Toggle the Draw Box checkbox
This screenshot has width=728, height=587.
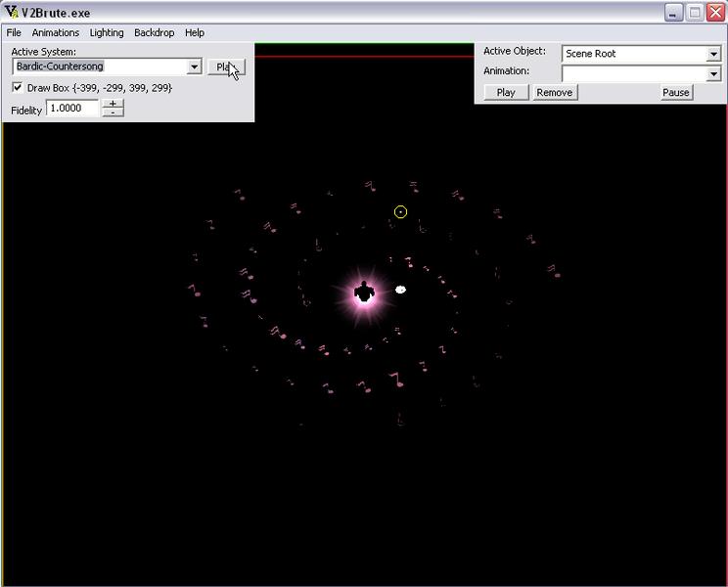coord(18,87)
